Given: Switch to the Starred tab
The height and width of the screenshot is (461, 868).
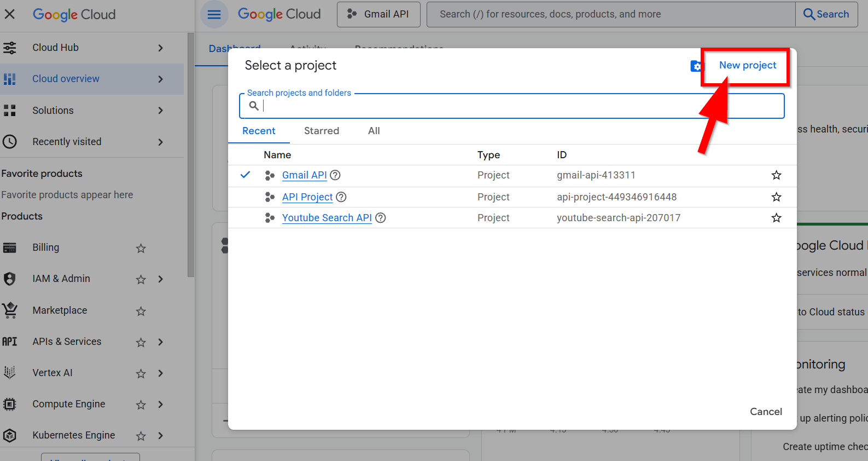Looking at the screenshot, I should pos(322,131).
